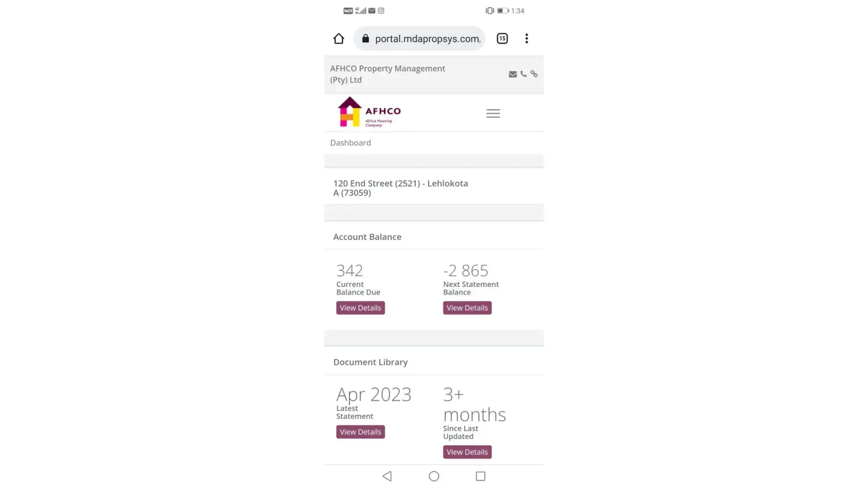Tap the chain link icon in header
868x488 pixels.
(x=534, y=74)
